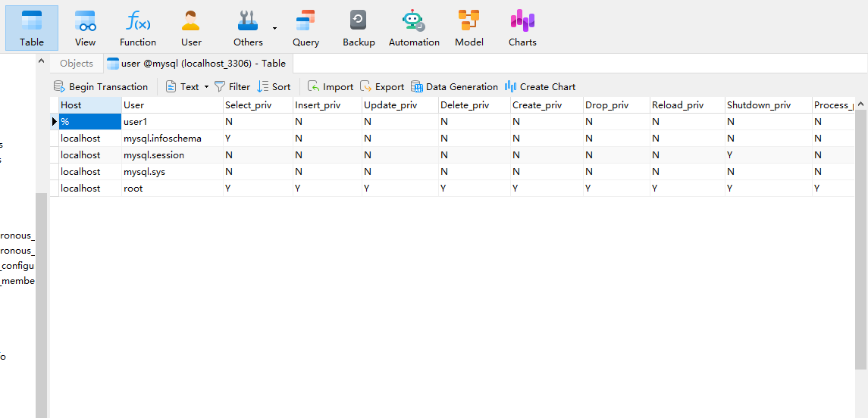Click the left sidebar scroll-up arrow

(41, 61)
